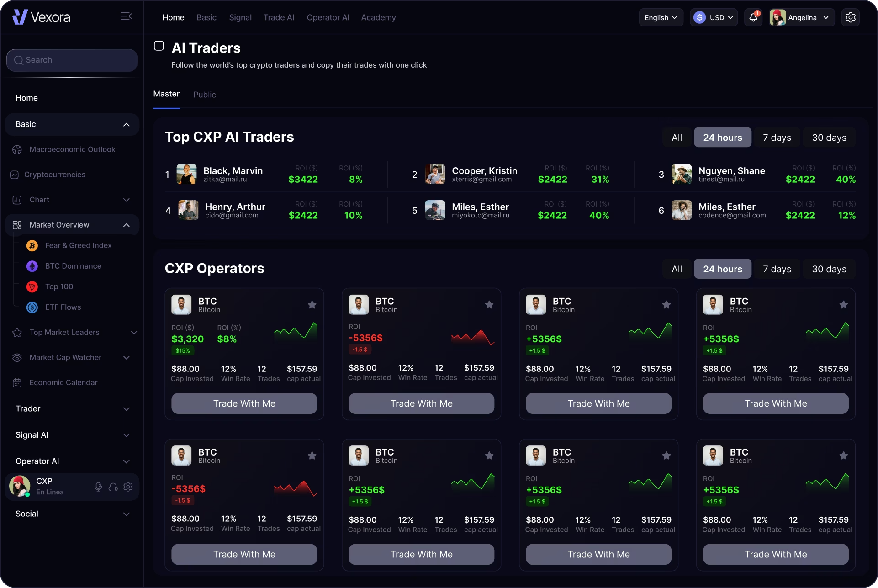Select the 7 days filter for Top CXP AI Traders

pyautogui.click(x=777, y=137)
